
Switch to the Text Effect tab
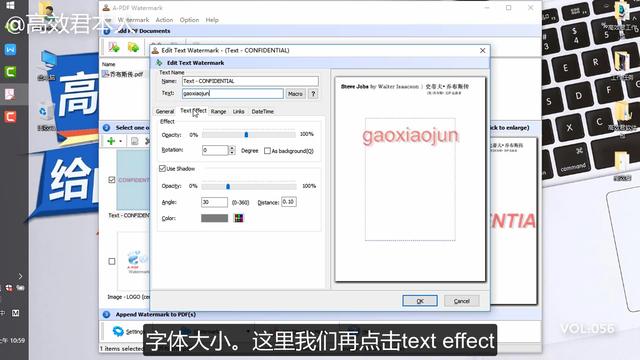[193, 111]
